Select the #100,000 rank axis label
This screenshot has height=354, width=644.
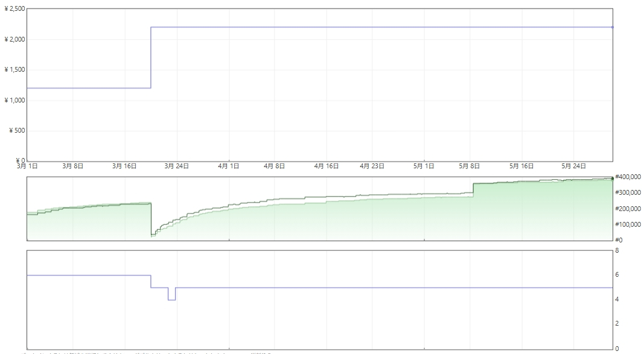pos(628,224)
